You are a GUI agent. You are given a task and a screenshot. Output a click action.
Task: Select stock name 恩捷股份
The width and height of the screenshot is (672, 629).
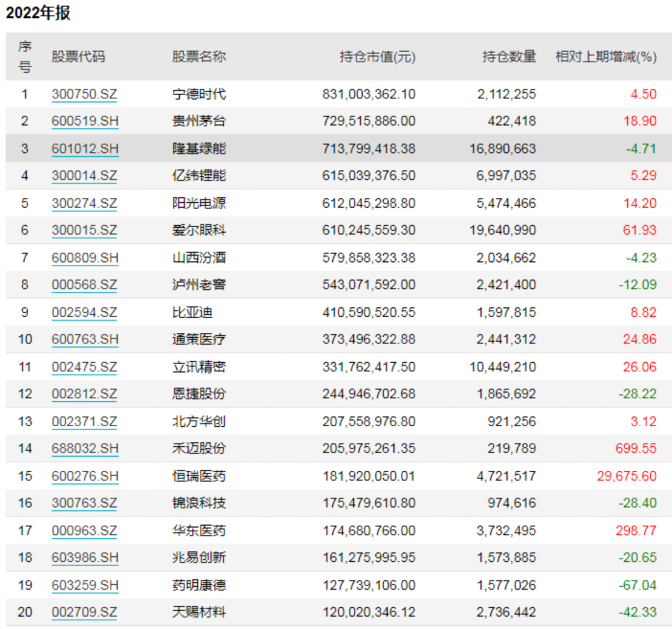pos(199,394)
